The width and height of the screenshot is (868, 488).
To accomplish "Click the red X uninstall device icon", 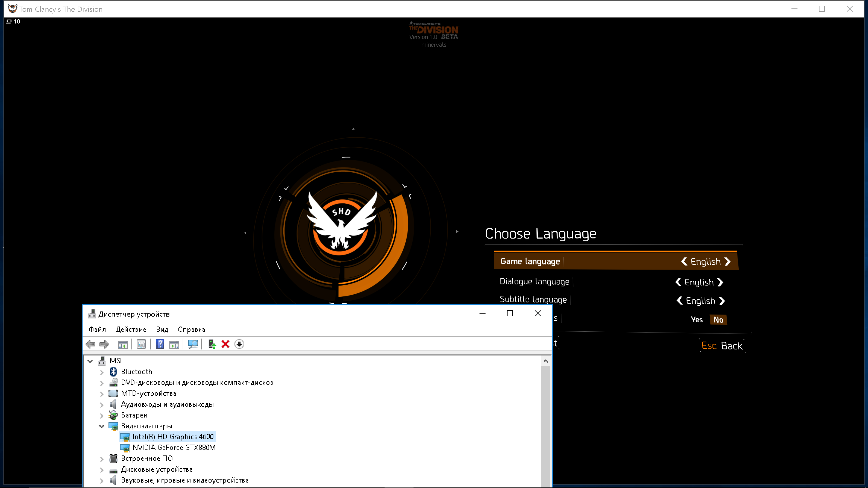I will coord(225,344).
